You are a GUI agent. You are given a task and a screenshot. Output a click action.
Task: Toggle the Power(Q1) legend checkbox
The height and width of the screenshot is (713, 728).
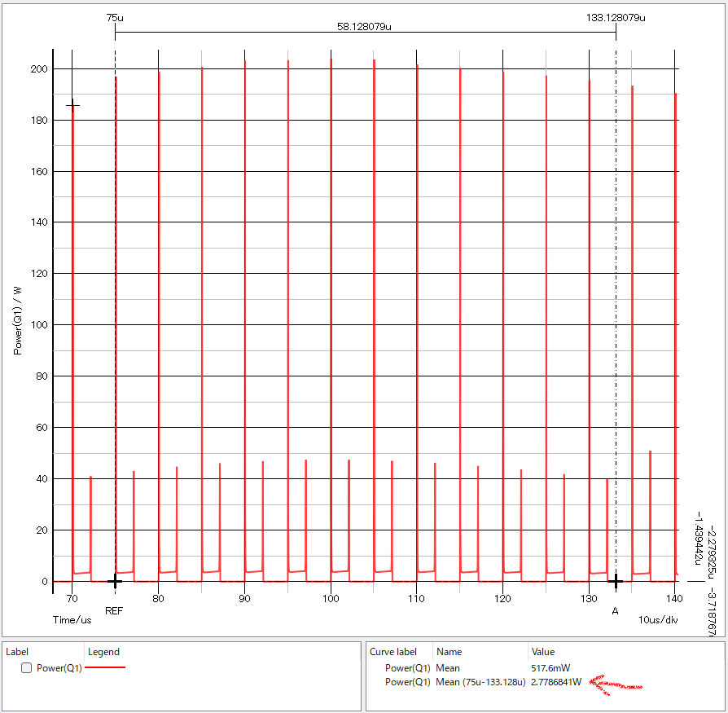pyautogui.click(x=27, y=668)
